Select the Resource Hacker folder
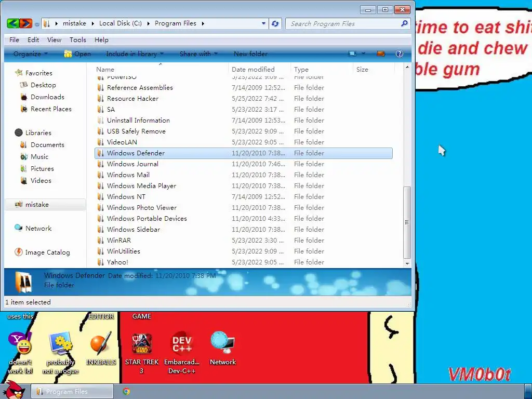Screen dimensions: 532x399 coord(243,98)
